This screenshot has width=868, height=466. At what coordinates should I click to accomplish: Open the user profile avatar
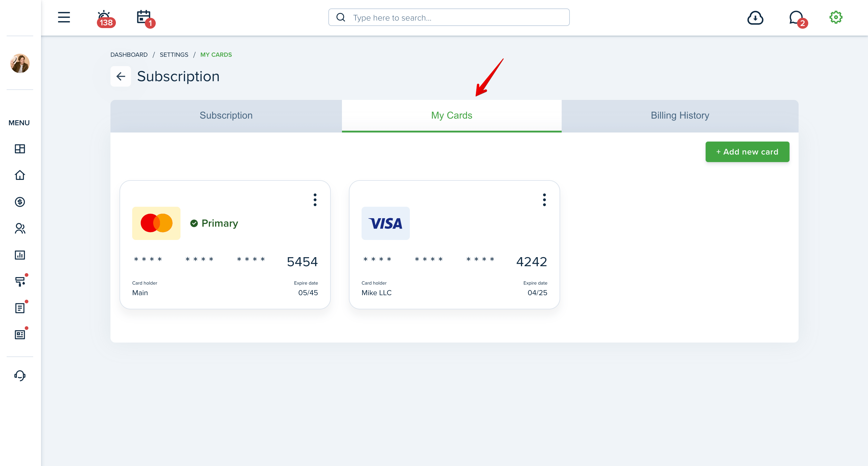tap(20, 63)
